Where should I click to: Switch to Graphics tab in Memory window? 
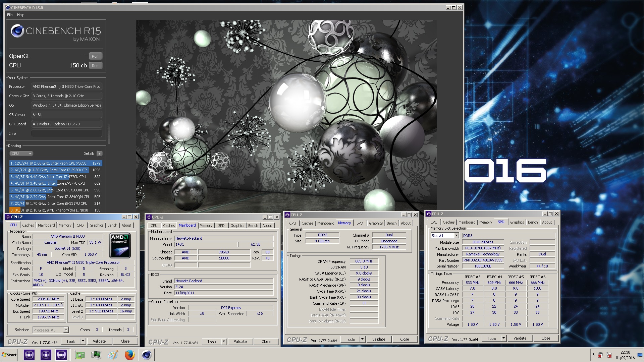[x=376, y=223]
